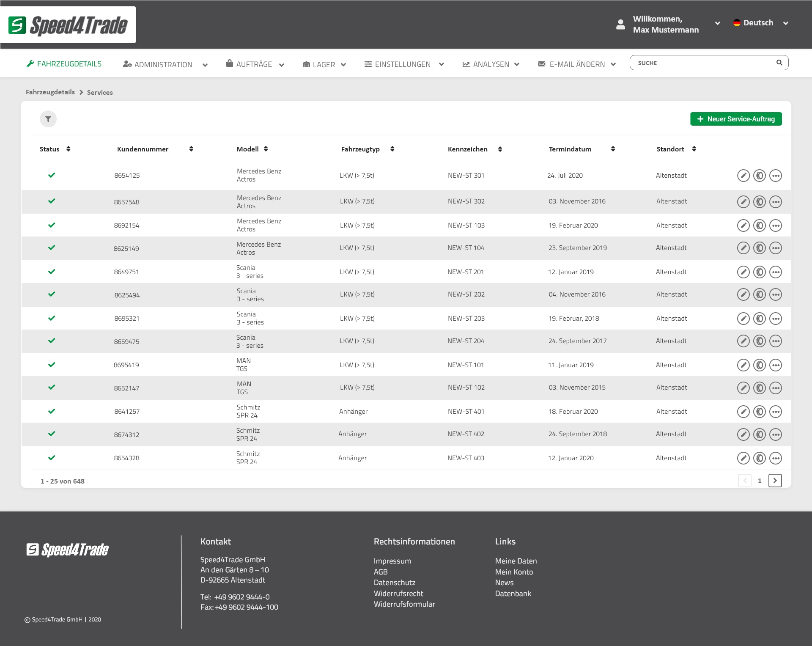Open more actions for trailer NEW-ST 403
This screenshot has height=646, width=812.
[x=776, y=458]
